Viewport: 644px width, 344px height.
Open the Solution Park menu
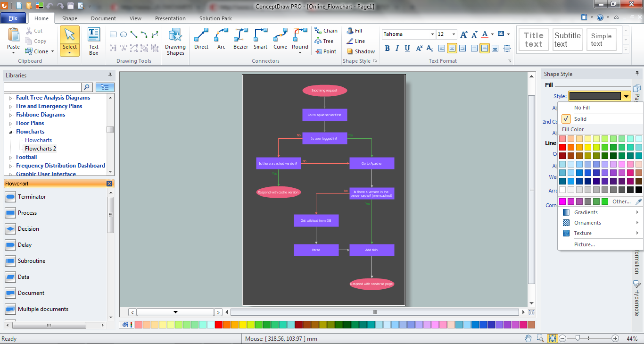click(x=215, y=18)
